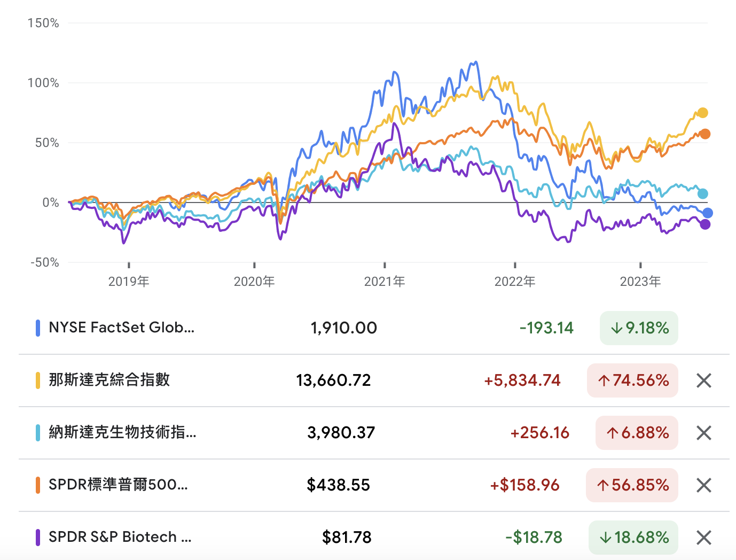This screenshot has height=560, width=736.
Task: Click the 2021年 axis label
Action: pyautogui.click(x=385, y=280)
